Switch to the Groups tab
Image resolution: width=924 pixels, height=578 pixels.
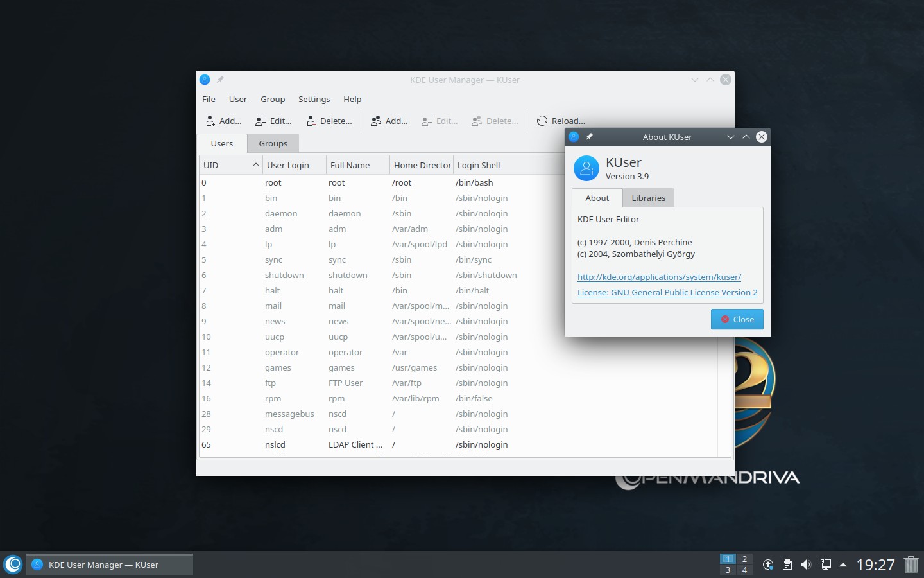(273, 143)
